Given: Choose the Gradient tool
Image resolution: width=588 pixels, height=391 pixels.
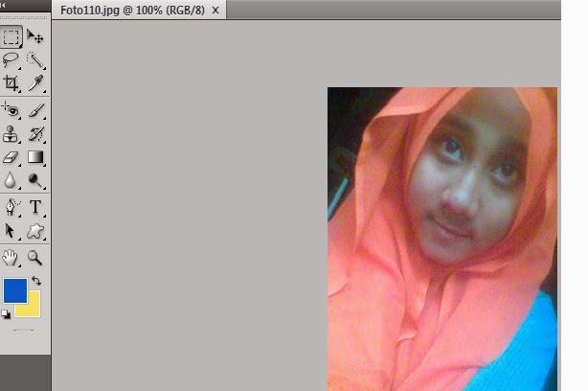Looking at the screenshot, I should point(35,157).
